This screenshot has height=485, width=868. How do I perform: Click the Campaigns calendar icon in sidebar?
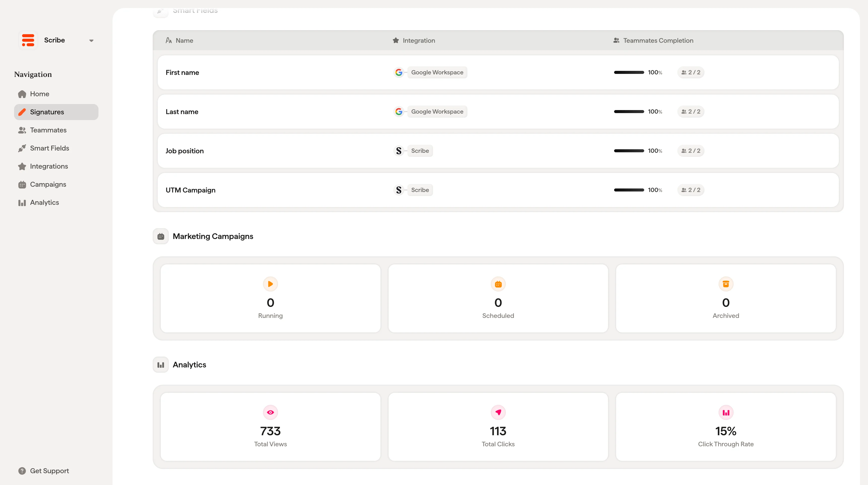click(x=22, y=184)
